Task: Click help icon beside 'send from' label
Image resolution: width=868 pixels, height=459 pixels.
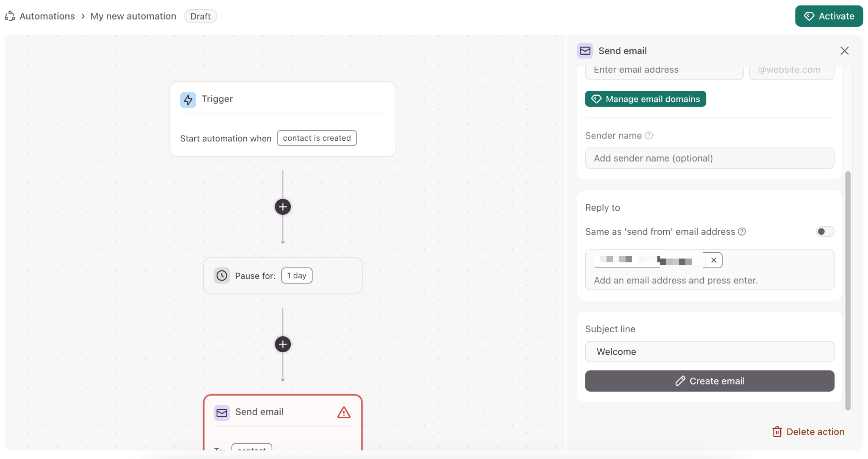Action: tap(742, 231)
